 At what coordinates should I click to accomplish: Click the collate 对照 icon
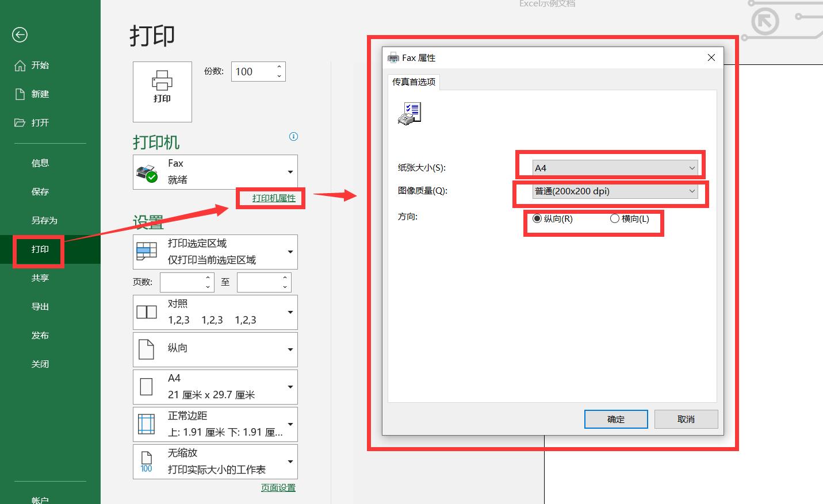coord(147,311)
